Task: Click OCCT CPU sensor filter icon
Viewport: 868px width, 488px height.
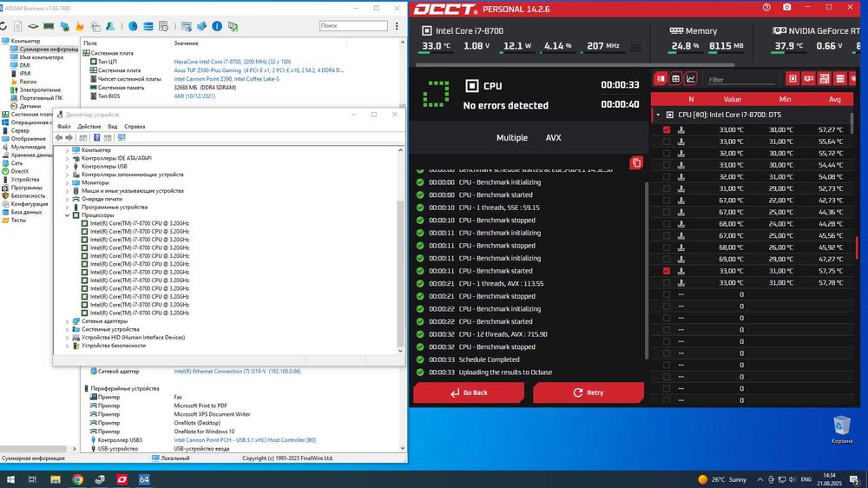Action: pyautogui.click(x=792, y=79)
